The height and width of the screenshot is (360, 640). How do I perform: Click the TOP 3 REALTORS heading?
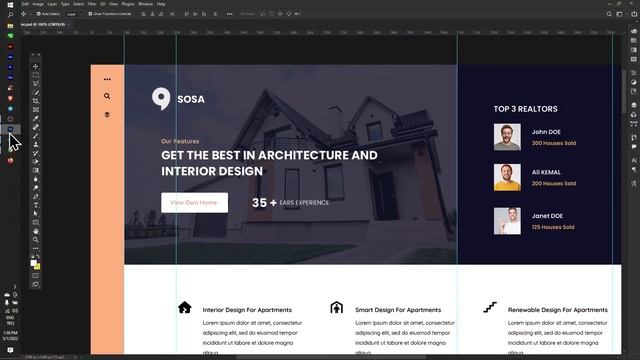525,109
